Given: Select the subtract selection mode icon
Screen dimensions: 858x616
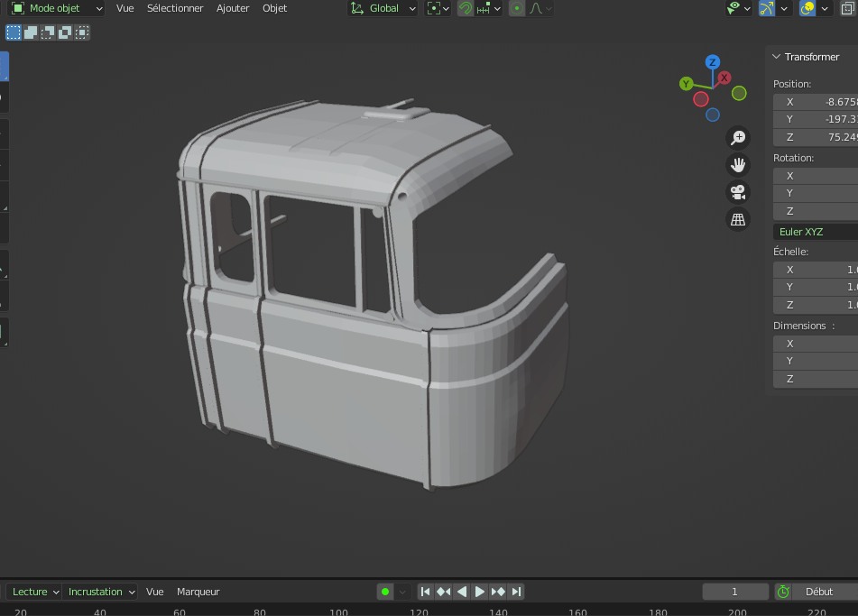Looking at the screenshot, I should (x=48, y=32).
